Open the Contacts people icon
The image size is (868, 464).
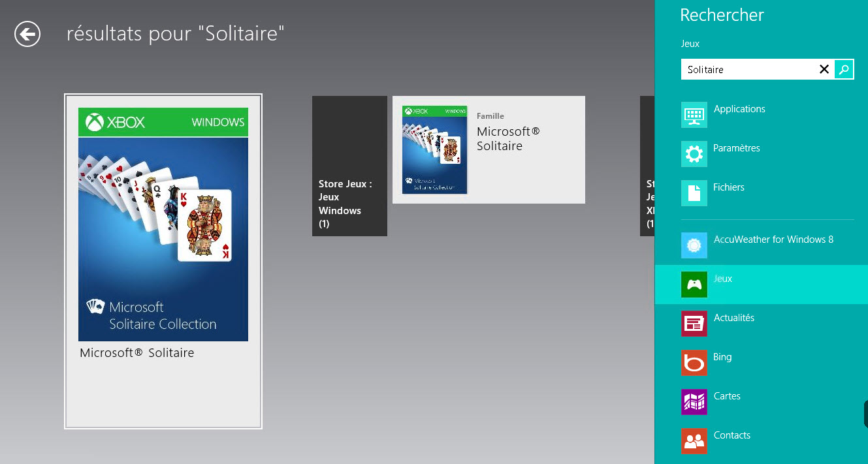coord(694,441)
